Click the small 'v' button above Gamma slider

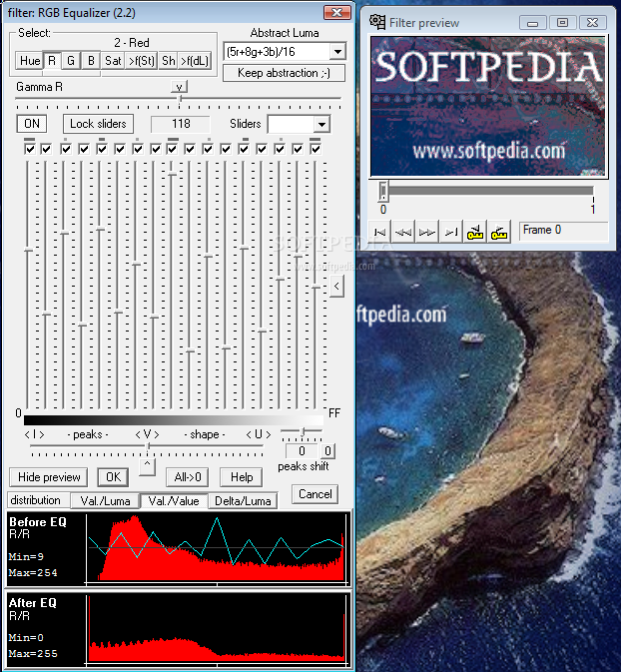click(x=179, y=87)
